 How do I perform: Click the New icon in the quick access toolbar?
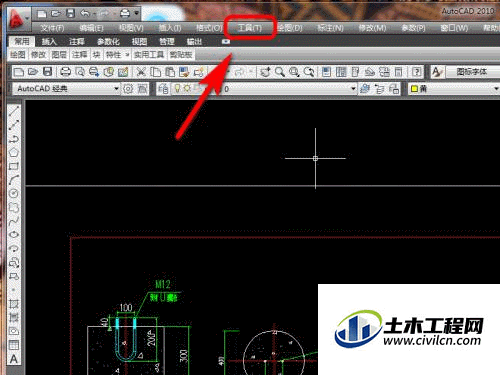click(x=42, y=14)
